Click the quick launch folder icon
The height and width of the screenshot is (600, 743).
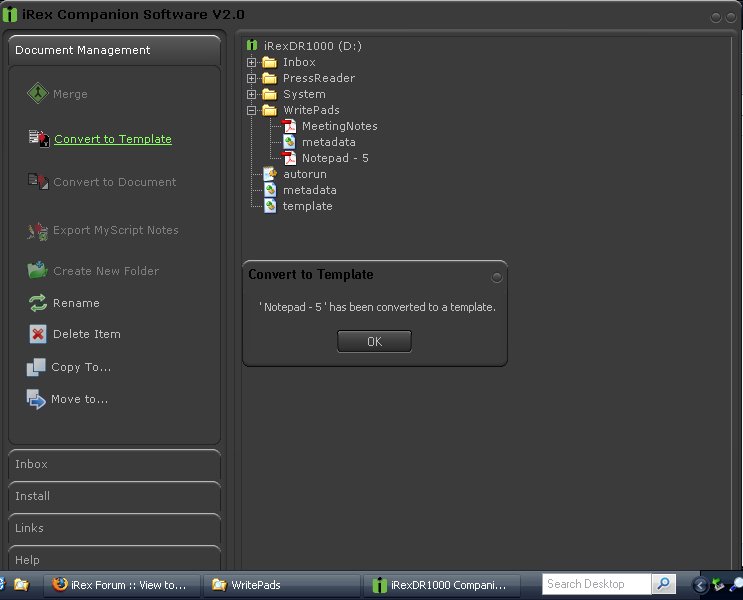[21, 585]
